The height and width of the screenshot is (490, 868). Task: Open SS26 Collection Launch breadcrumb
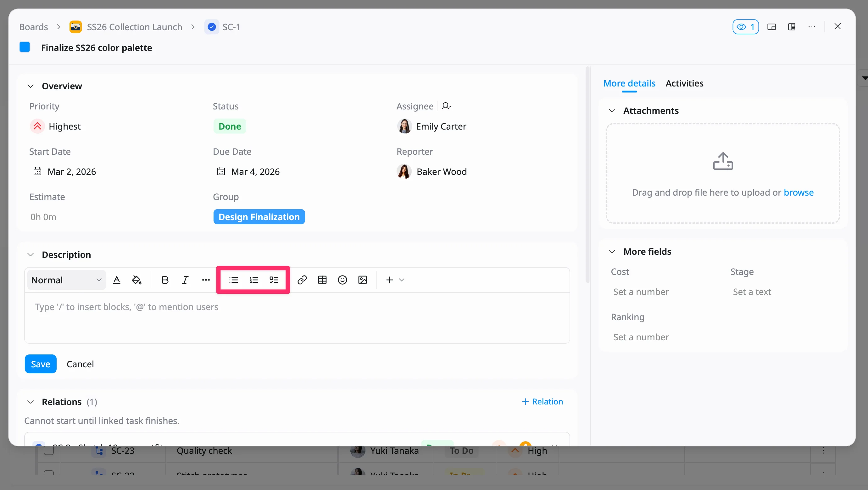point(135,27)
